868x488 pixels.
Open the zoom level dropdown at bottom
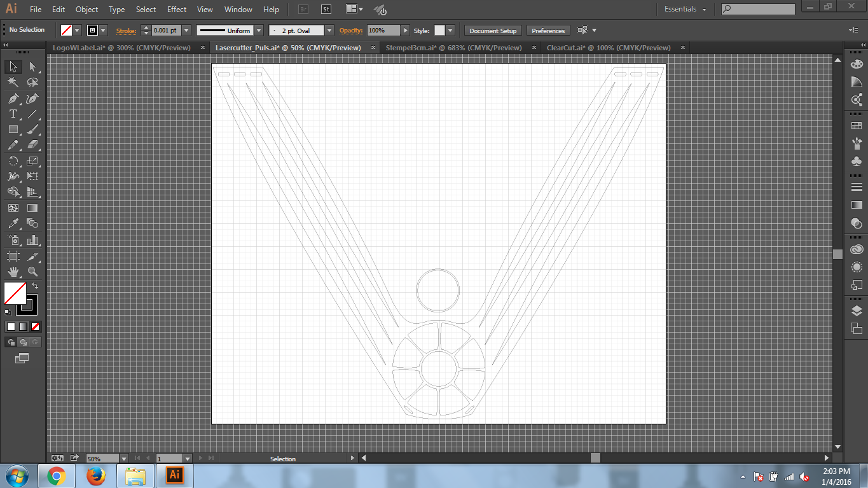tap(123, 458)
